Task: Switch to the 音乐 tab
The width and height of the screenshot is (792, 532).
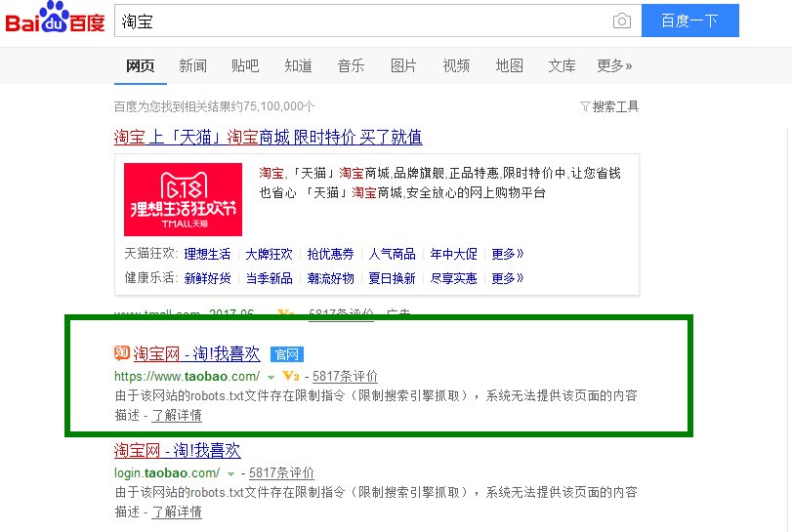Action: pos(351,65)
